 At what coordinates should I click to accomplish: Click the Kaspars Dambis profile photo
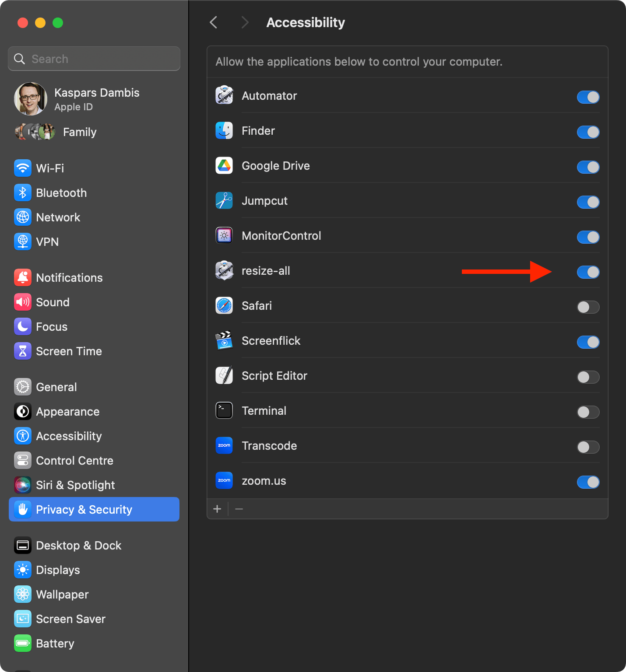click(31, 99)
